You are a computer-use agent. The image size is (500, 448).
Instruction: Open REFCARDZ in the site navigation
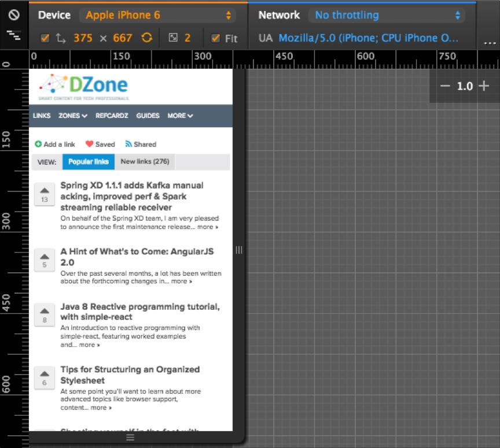[x=112, y=116]
